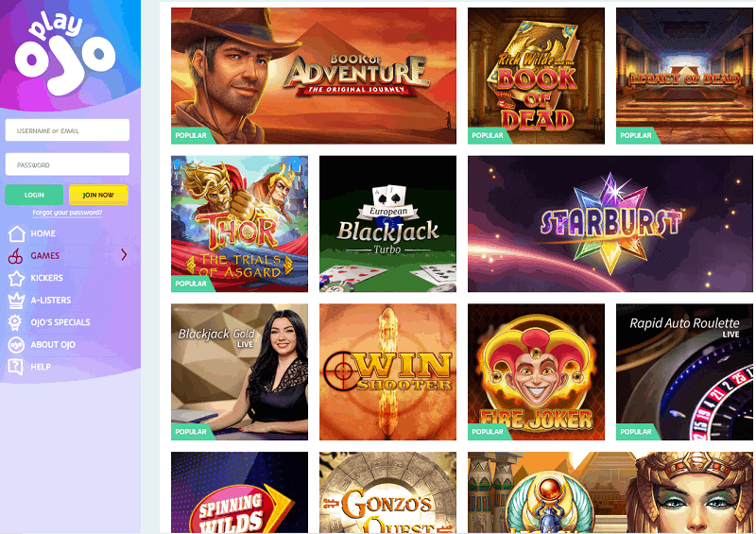The width and height of the screenshot is (756, 534).
Task: Click the green Login button
Action: [x=34, y=195]
